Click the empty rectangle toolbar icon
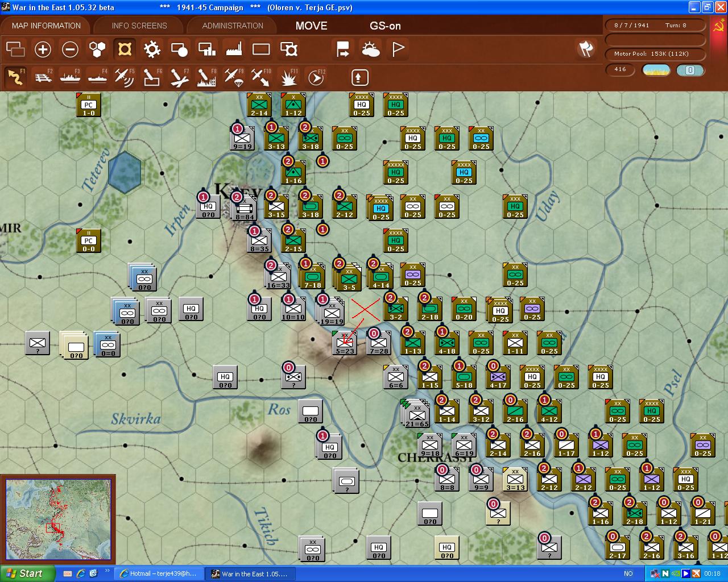Viewport: 728px width, 582px height. tap(261, 49)
